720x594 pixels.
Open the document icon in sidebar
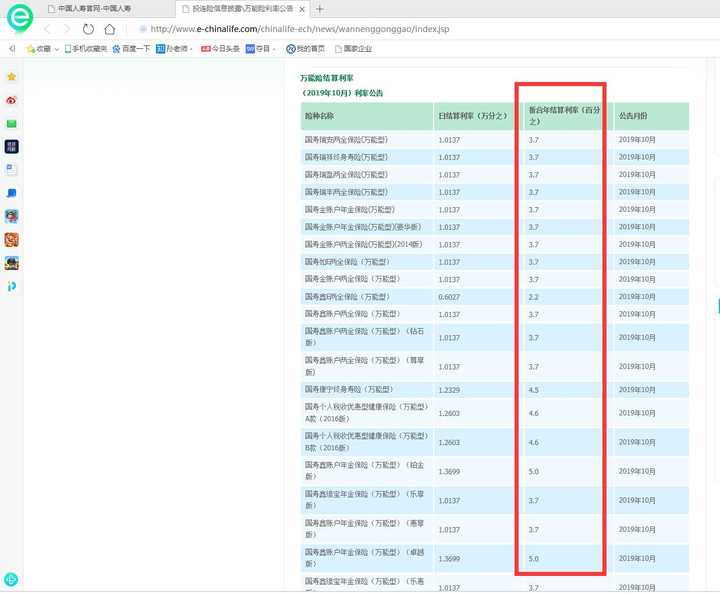click(x=11, y=170)
